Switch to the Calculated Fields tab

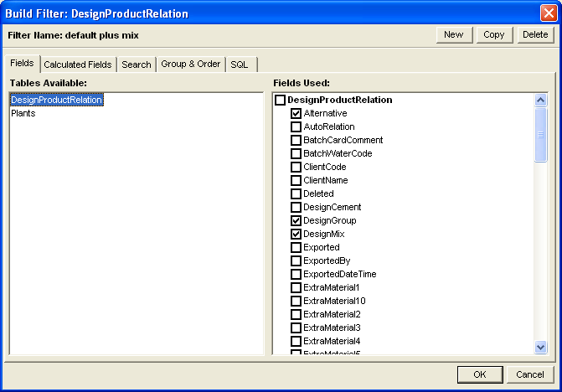pyautogui.click(x=77, y=64)
